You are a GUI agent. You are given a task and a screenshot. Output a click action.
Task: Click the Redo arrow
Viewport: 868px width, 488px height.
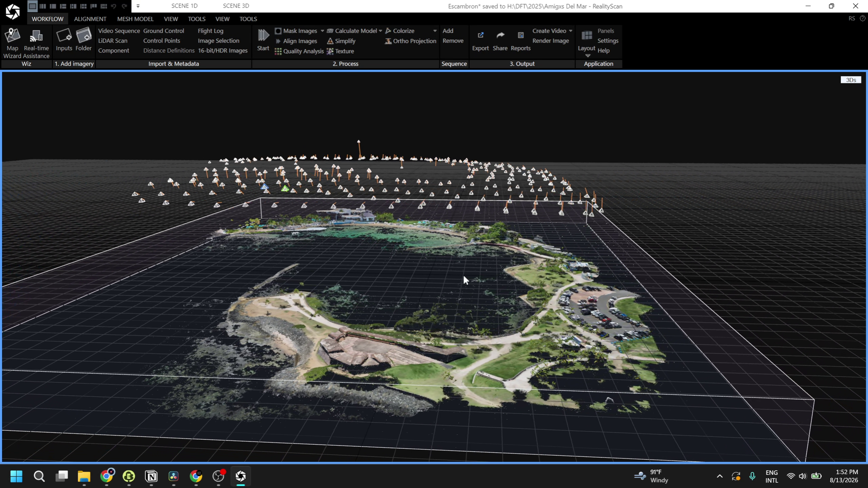click(x=124, y=6)
